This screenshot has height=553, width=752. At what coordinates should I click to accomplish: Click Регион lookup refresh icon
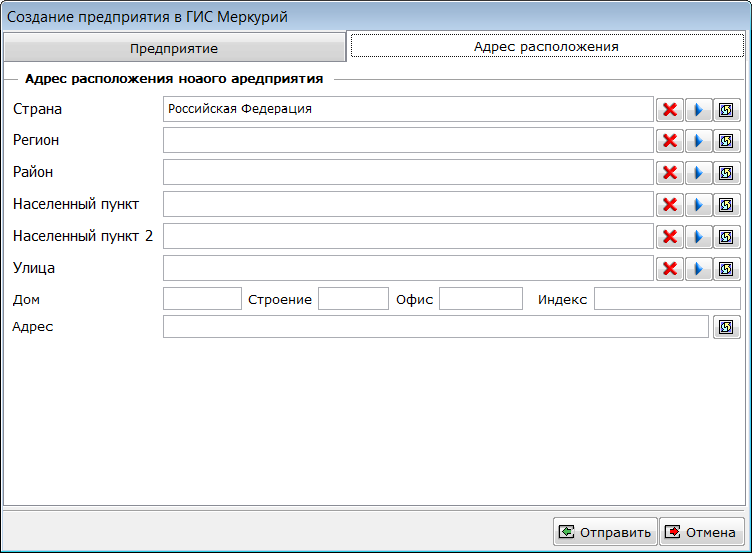click(727, 141)
